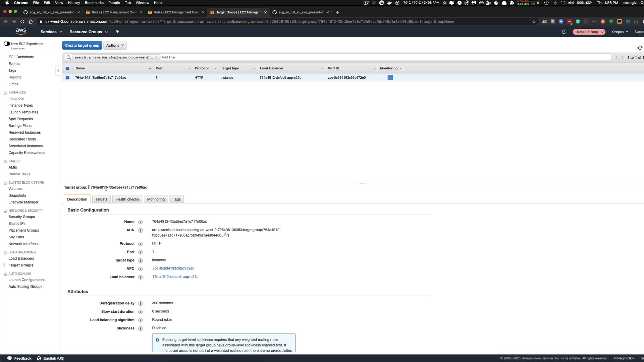
Task: Open the Targets tab
Action: [x=101, y=199]
